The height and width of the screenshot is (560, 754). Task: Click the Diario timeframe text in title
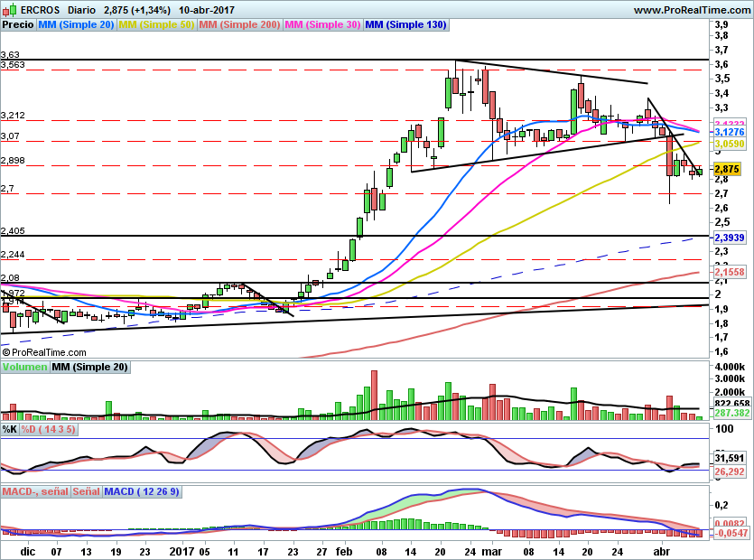[81, 9]
